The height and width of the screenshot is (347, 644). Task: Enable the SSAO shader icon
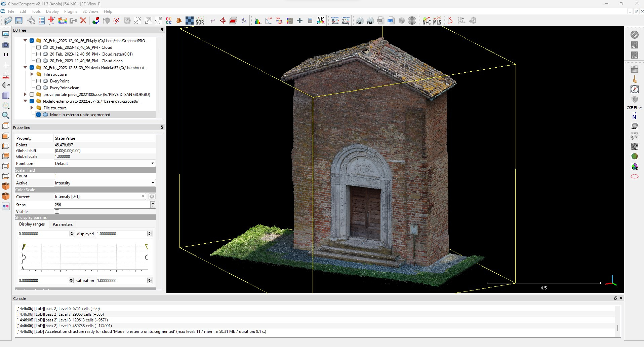pyautogui.click(x=634, y=55)
